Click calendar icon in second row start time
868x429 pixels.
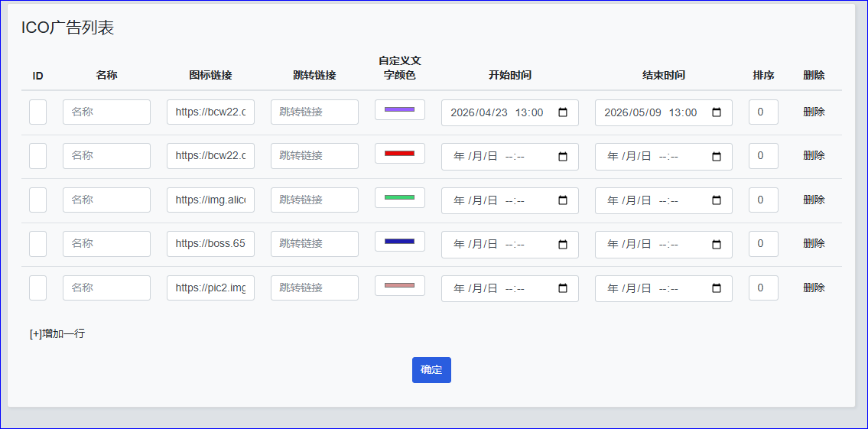[x=563, y=157]
